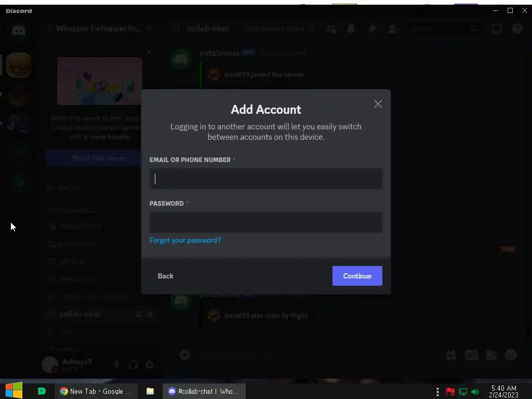
Task: Open emoji picker icon
Action: (511, 355)
